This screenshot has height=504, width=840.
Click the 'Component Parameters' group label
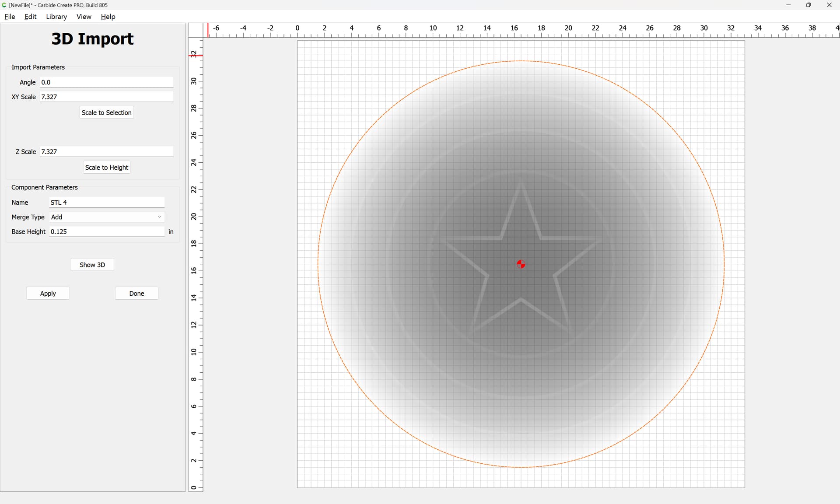pos(45,187)
